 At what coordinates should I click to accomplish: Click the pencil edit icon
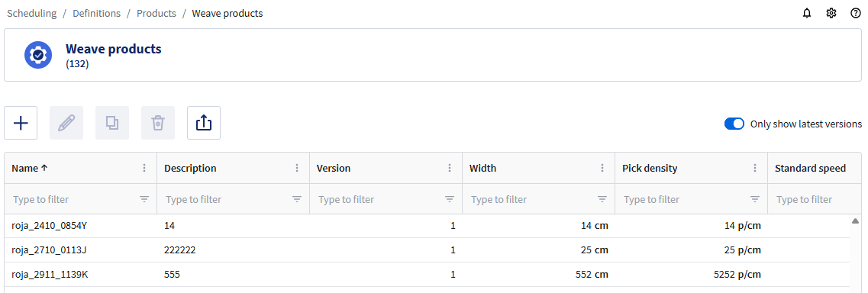(66, 123)
